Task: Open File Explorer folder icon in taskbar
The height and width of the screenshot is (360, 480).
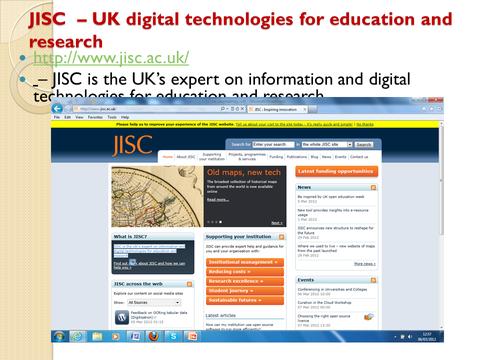Action: (97, 336)
